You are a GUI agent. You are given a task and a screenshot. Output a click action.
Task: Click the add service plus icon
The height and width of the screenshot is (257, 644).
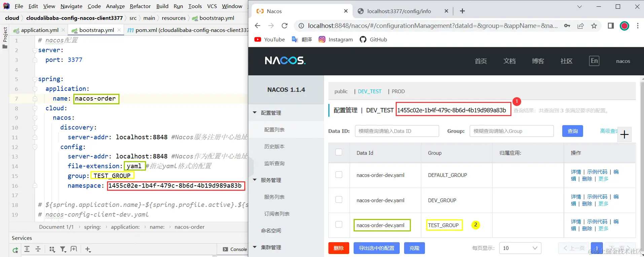88,249
